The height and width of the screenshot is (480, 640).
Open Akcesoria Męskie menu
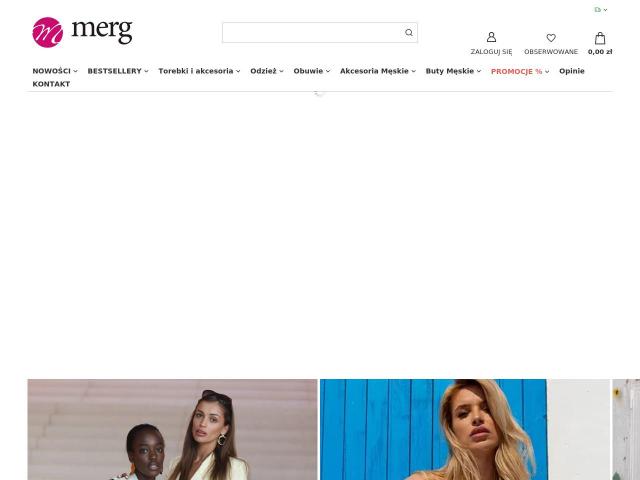[x=378, y=71]
